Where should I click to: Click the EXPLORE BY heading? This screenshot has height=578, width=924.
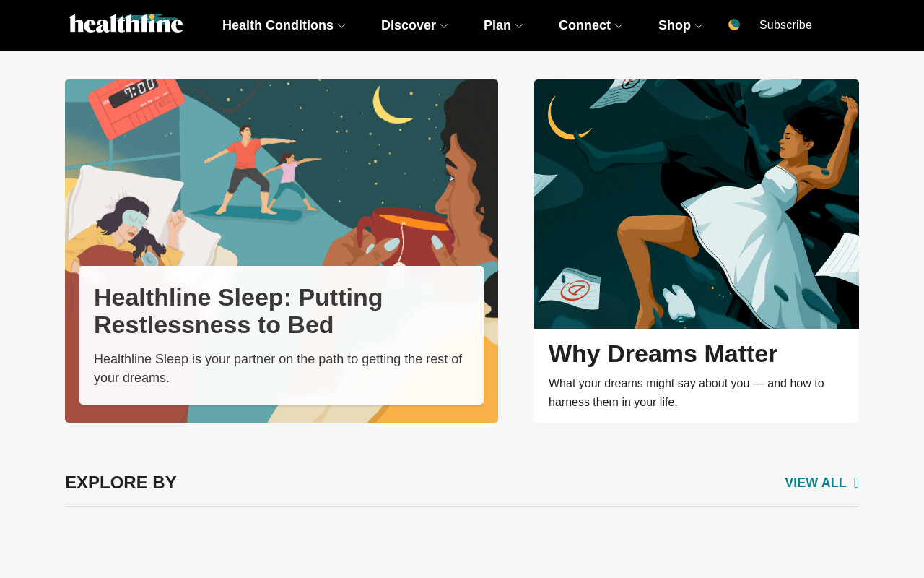point(121,483)
